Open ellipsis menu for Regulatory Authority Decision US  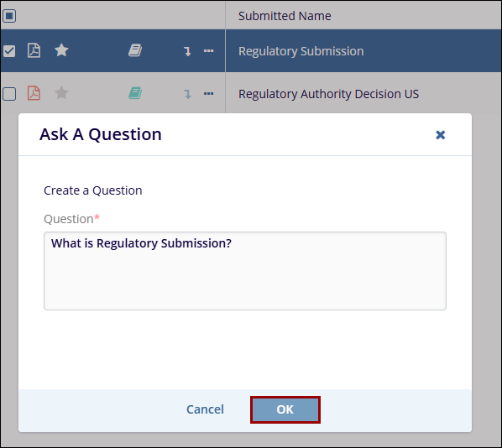(x=209, y=93)
